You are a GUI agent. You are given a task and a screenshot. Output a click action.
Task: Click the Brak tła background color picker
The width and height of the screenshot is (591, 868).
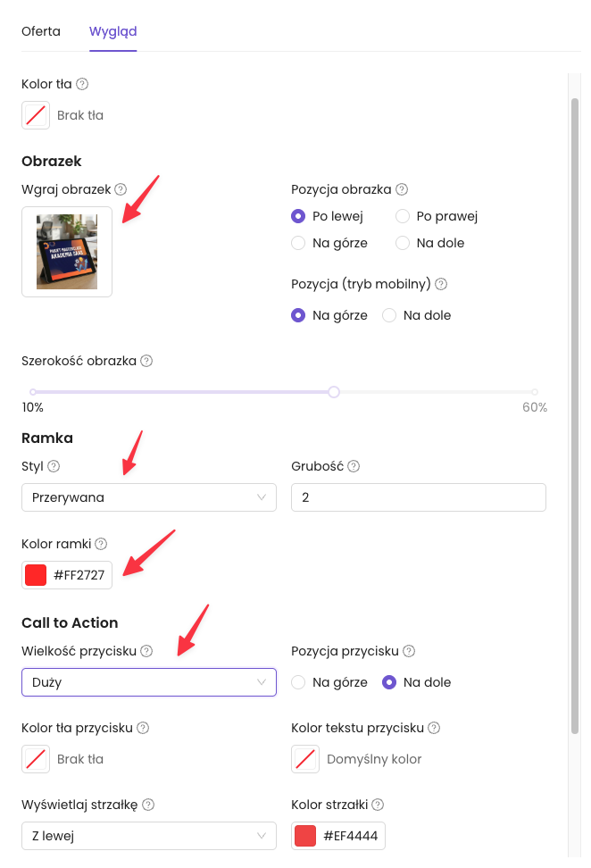click(36, 115)
